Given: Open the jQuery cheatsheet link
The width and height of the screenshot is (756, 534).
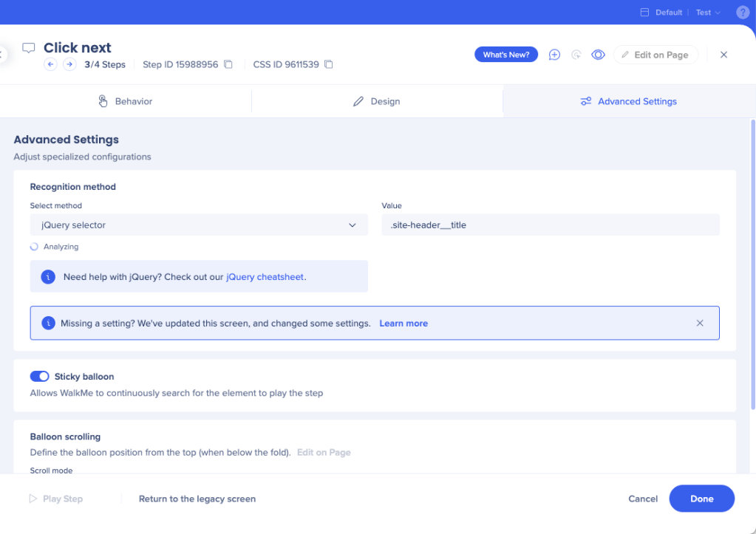Looking at the screenshot, I should pos(265,277).
